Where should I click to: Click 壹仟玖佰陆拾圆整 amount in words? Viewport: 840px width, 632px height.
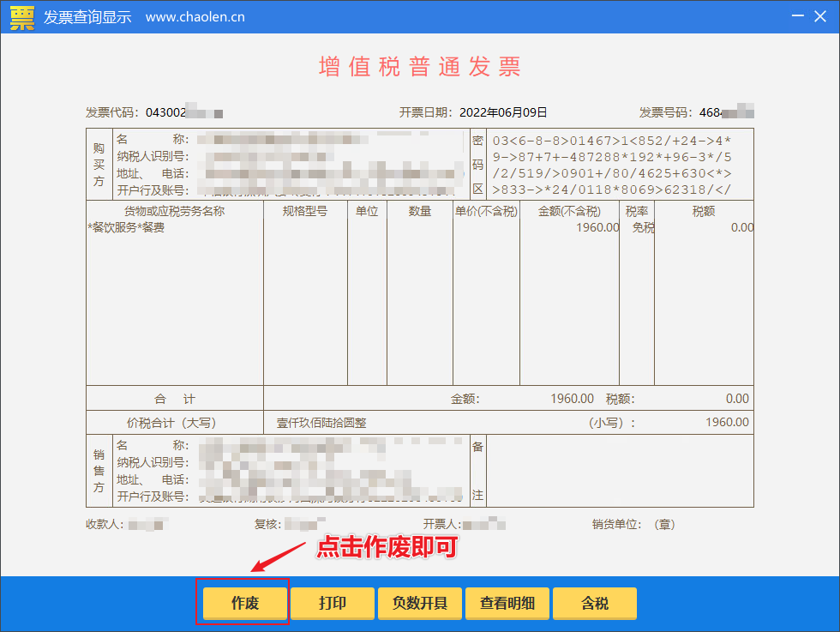321,423
